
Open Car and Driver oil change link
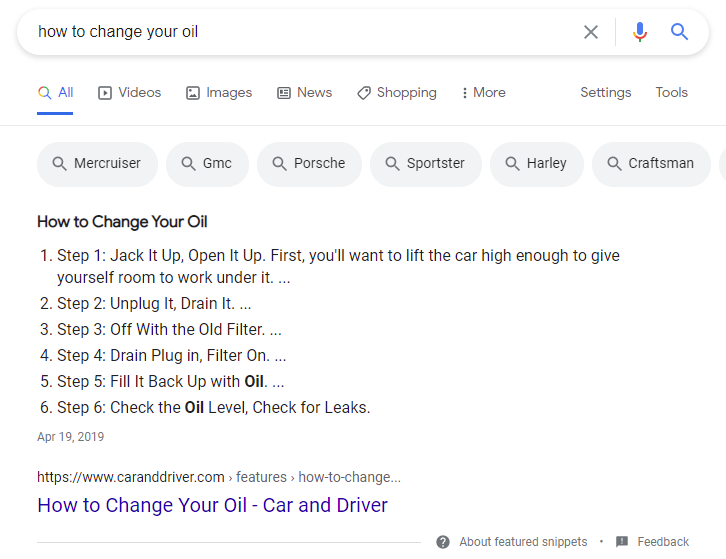click(x=212, y=505)
